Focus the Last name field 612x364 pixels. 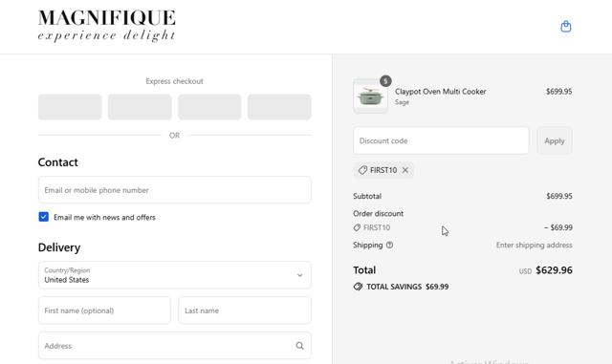pyautogui.click(x=245, y=310)
